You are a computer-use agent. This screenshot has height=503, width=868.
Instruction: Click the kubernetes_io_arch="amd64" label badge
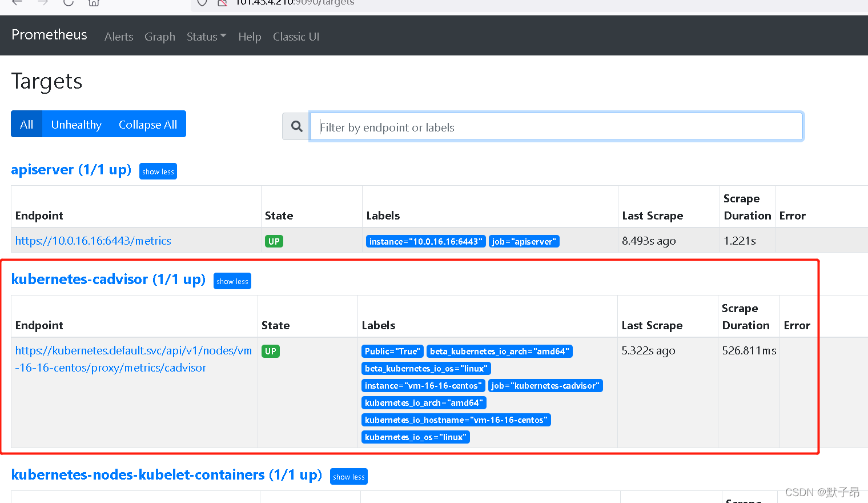pos(424,402)
